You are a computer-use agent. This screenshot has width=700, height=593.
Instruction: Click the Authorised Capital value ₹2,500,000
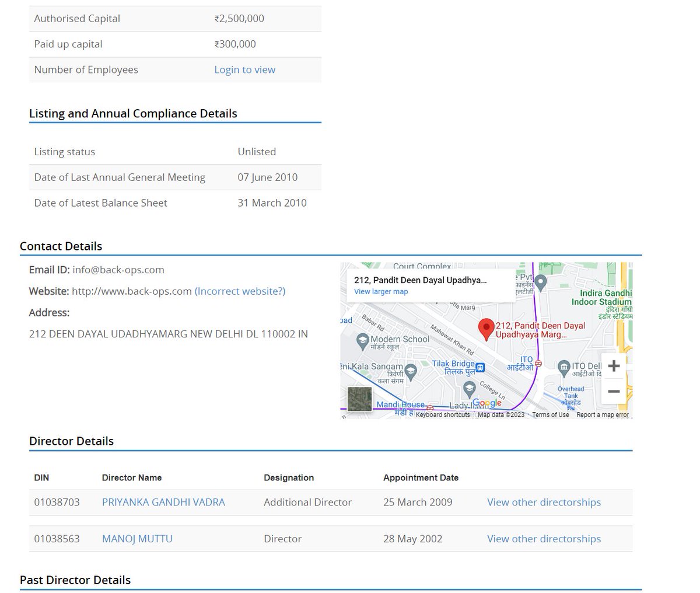pyautogui.click(x=239, y=18)
